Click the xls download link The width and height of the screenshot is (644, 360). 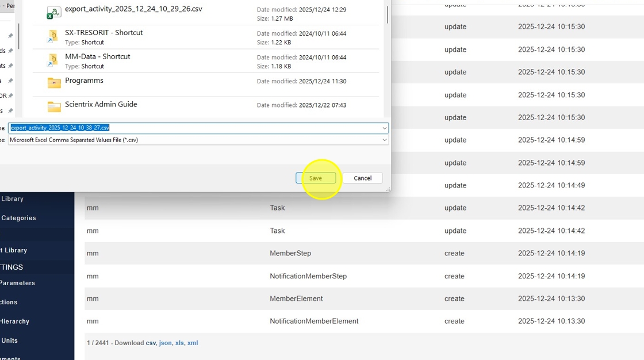[179, 343]
